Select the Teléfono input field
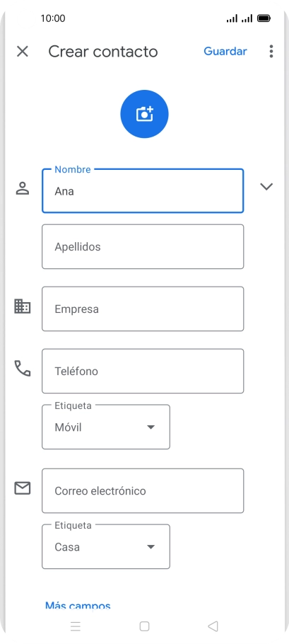Image resolution: width=289 pixels, height=644 pixels. point(143,371)
